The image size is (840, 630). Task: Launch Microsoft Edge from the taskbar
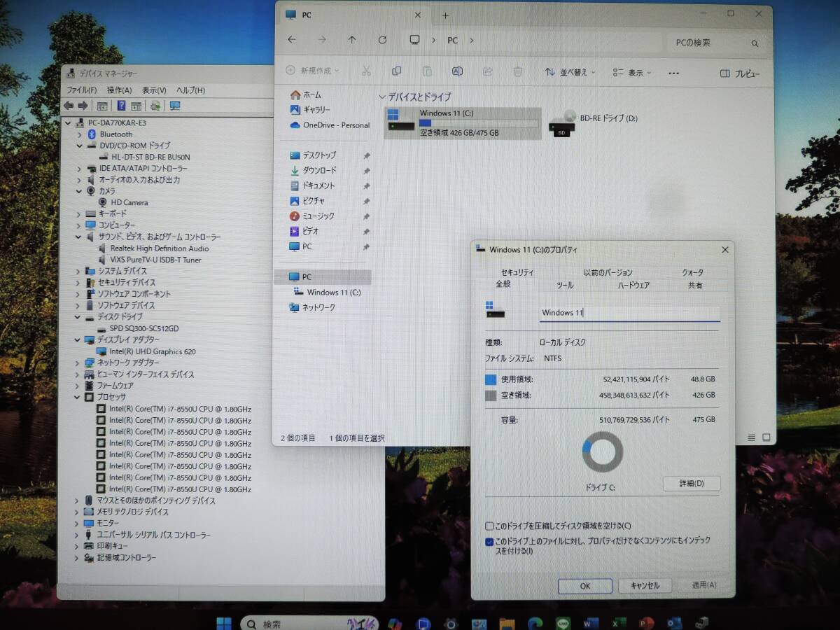pos(535,623)
